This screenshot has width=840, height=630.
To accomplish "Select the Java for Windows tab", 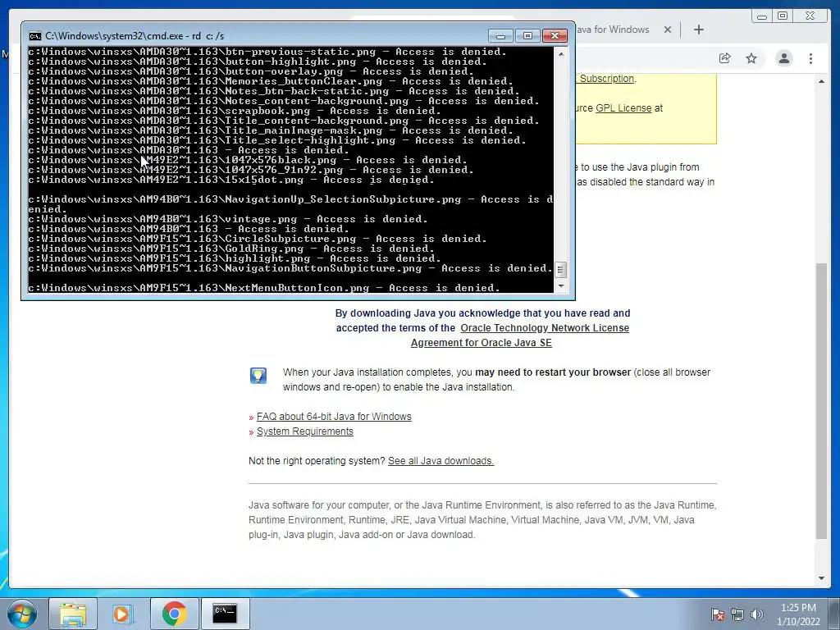I will coord(614,30).
